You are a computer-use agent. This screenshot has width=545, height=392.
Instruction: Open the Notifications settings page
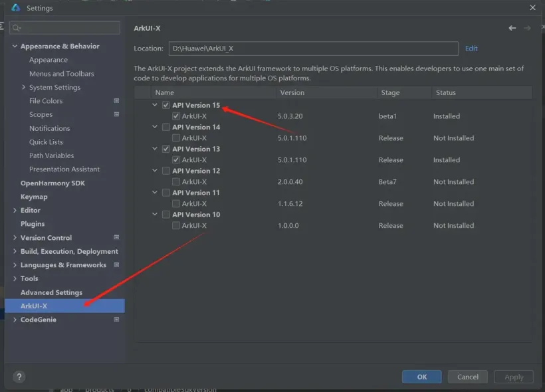point(49,128)
